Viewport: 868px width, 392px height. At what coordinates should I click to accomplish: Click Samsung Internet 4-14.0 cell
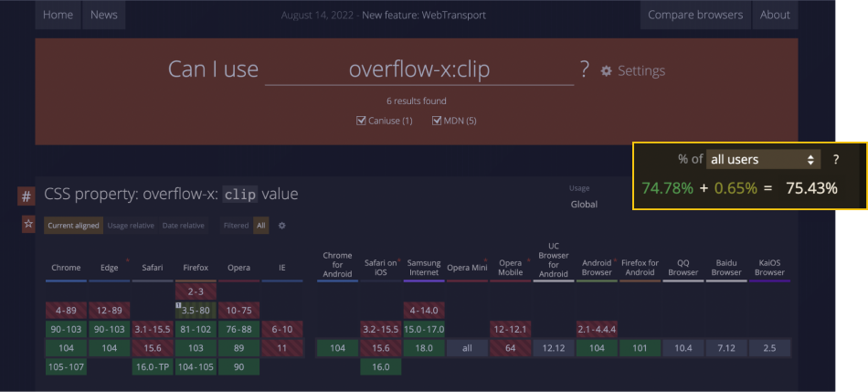[x=424, y=311]
